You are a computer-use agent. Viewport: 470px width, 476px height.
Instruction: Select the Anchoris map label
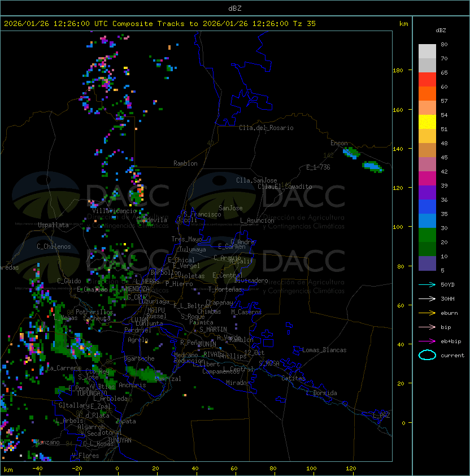(132, 385)
